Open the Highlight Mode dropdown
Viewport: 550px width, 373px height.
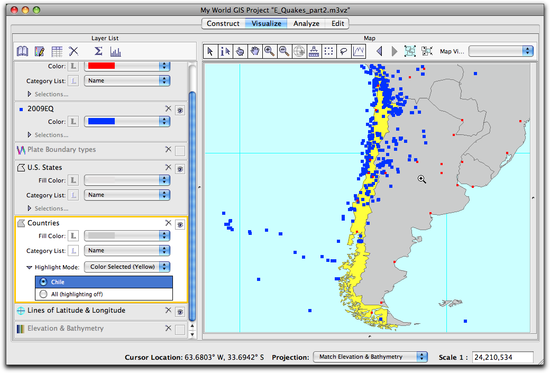[127, 267]
